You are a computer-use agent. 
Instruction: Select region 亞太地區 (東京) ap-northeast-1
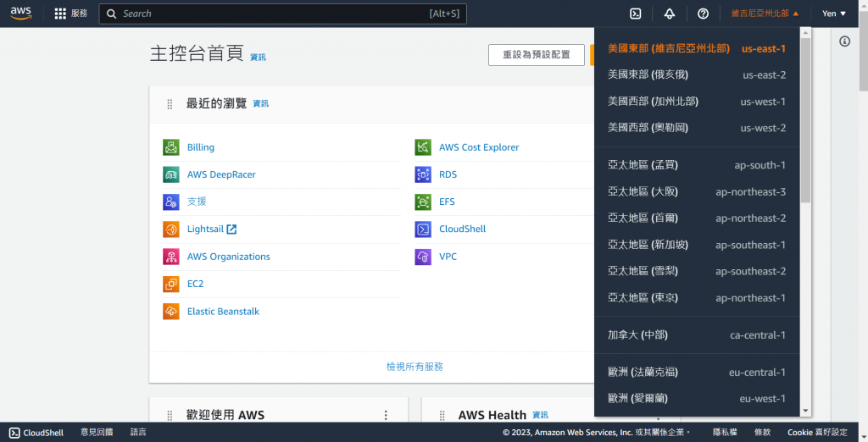pyautogui.click(x=697, y=297)
